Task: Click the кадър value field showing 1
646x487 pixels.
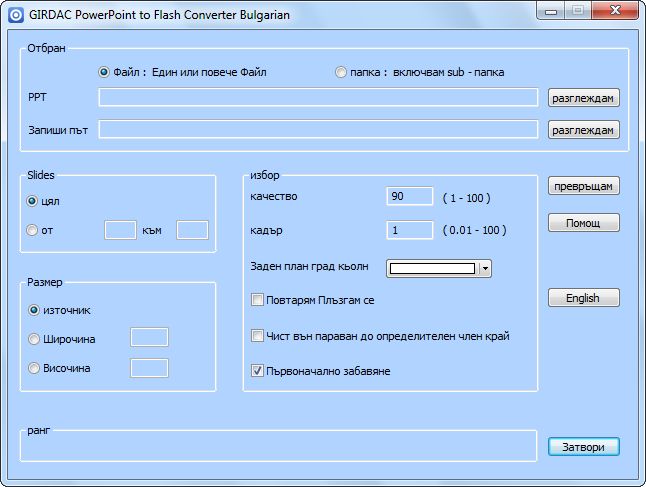Action: click(410, 230)
